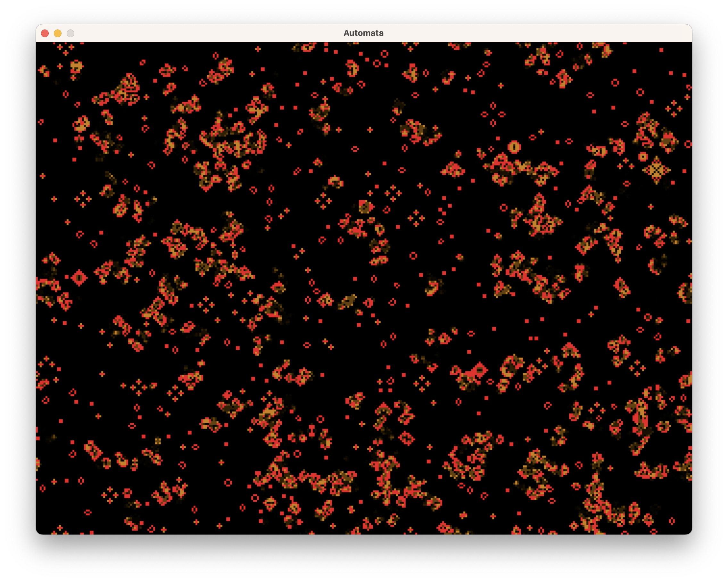Click the two adjacent red squares right of center
The width and height of the screenshot is (728, 582).
[x=533, y=338]
